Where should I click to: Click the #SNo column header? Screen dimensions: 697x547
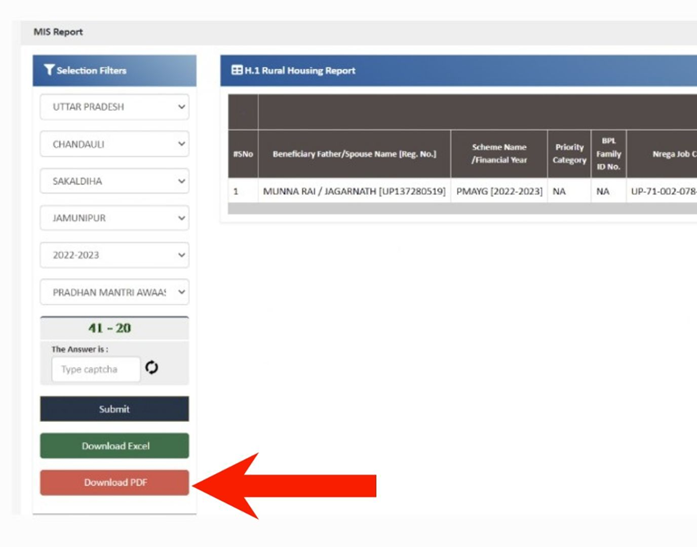click(242, 154)
